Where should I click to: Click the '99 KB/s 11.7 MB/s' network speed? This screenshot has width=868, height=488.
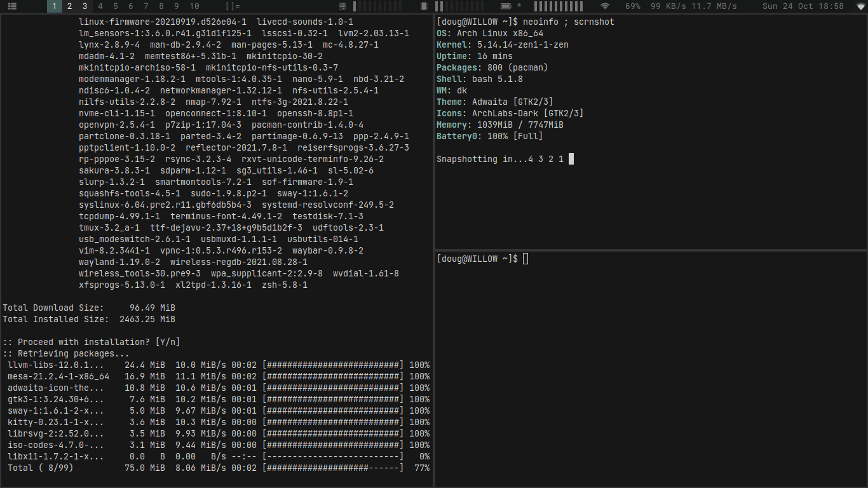[694, 6]
